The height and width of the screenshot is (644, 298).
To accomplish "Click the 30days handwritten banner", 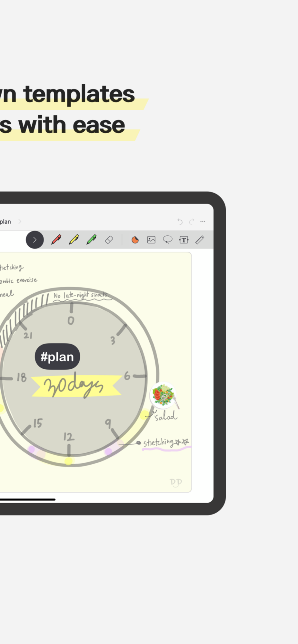I will 76,386.
